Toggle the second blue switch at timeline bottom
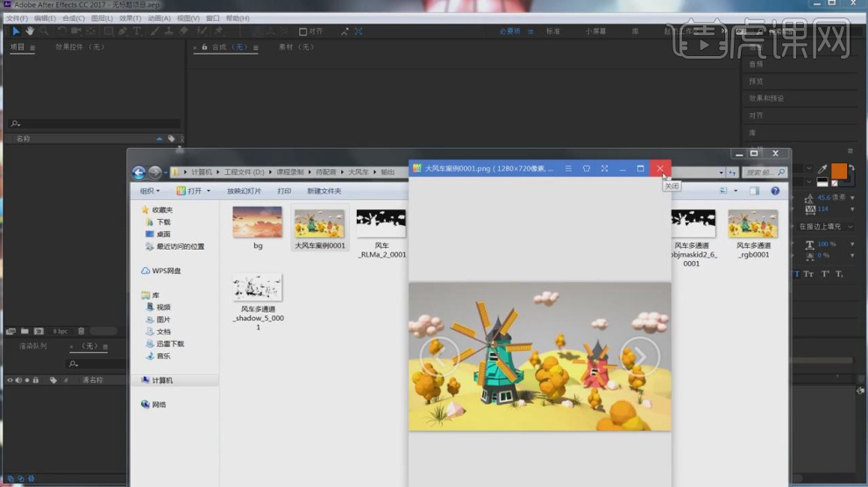This screenshot has width=868, height=487. 20,478
